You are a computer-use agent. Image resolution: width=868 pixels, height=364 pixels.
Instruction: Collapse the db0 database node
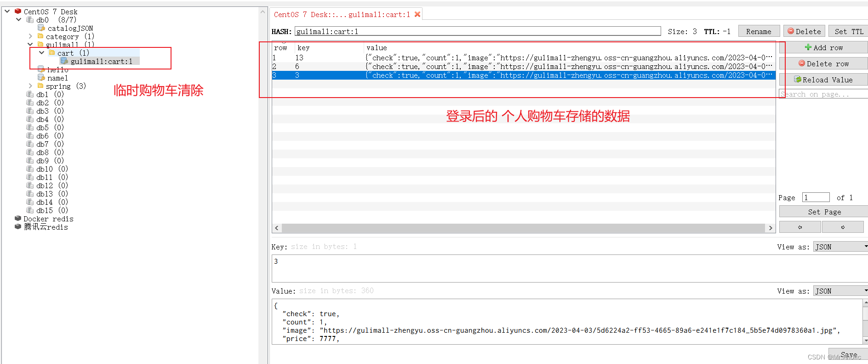(x=19, y=20)
